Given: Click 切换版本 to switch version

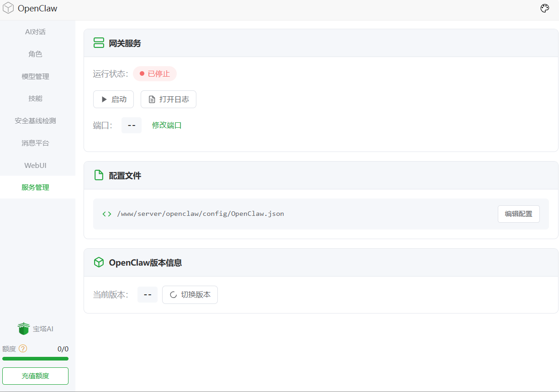Looking at the screenshot, I should pos(190,295).
